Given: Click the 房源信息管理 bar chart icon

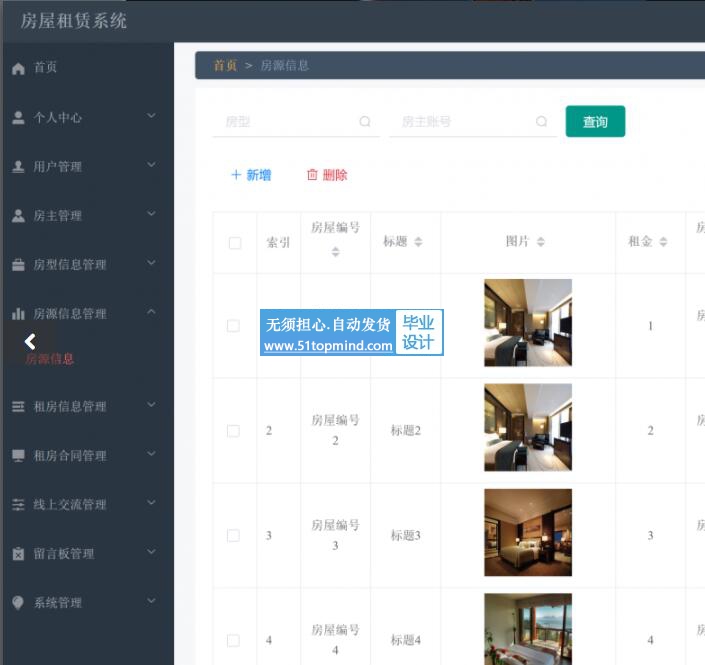Looking at the screenshot, I should [18, 313].
